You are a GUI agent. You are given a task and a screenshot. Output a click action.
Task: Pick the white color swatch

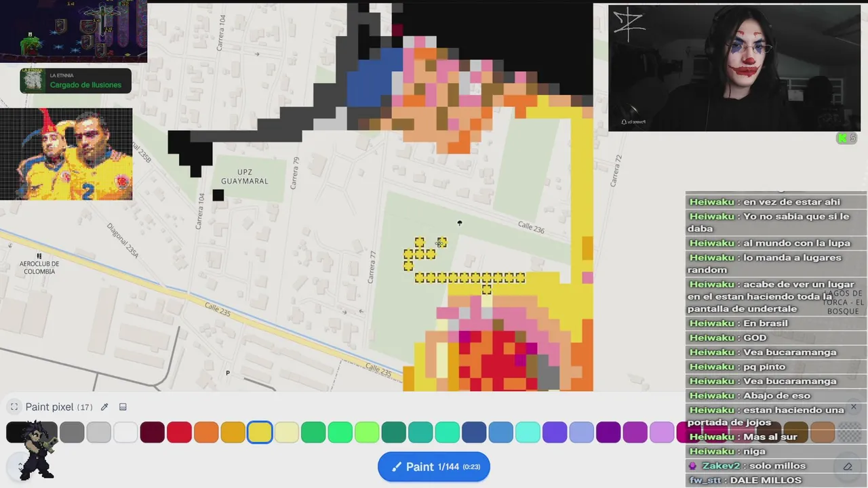pos(125,432)
